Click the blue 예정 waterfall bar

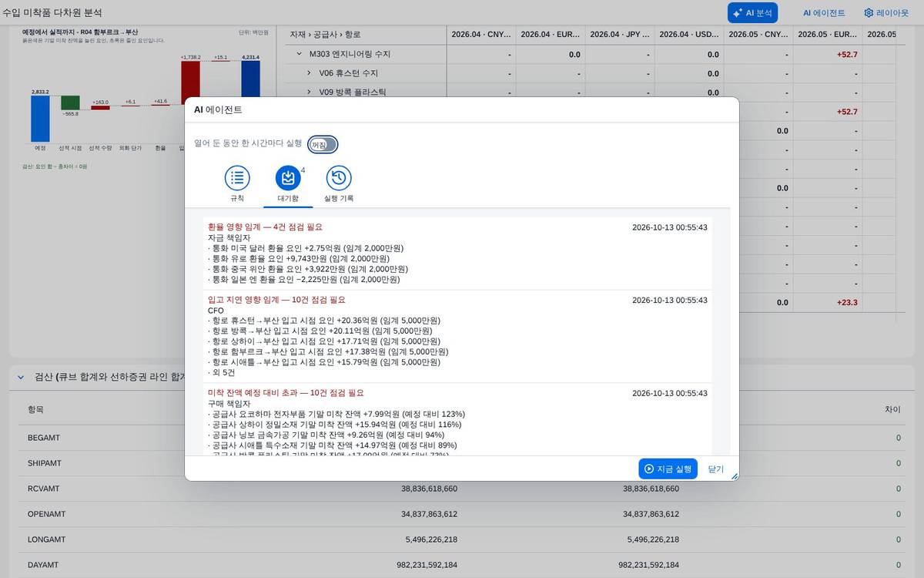40,119
